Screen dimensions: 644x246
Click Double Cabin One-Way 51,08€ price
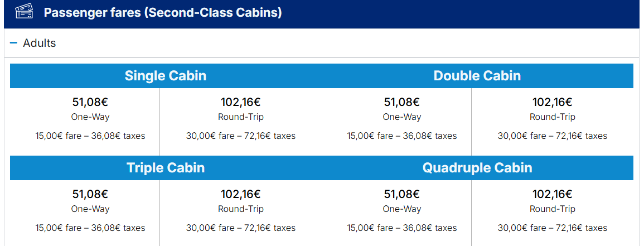[402, 102]
